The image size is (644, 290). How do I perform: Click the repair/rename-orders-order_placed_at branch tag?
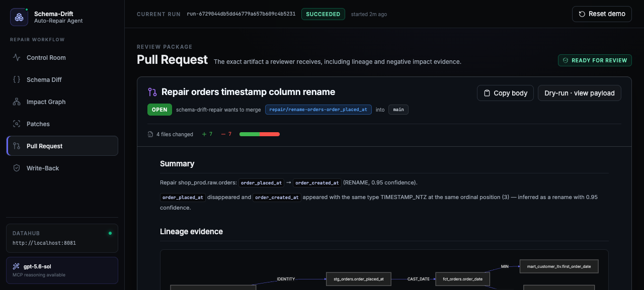pos(318,110)
